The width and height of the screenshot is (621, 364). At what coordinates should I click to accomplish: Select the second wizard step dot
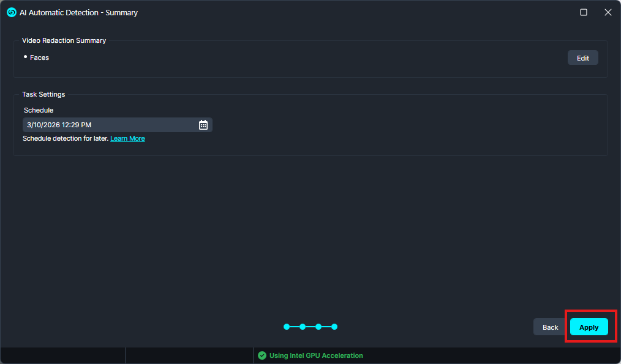point(303,327)
